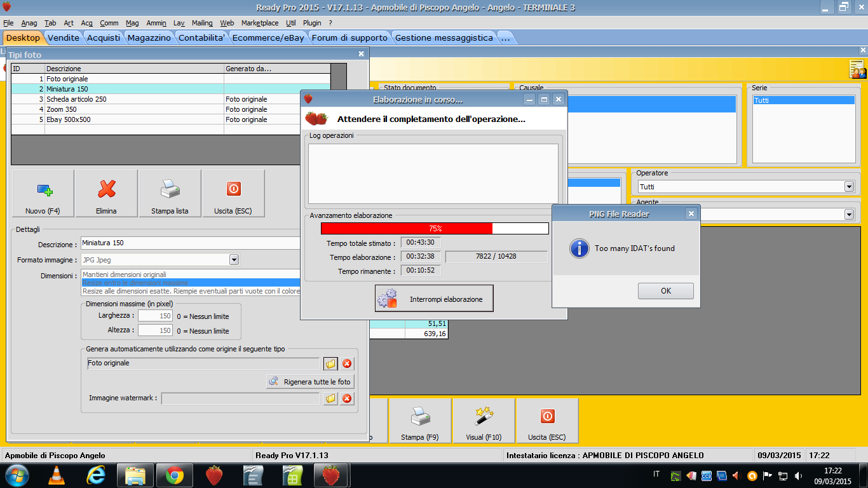Close the Tipi foto panel

coord(362,55)
